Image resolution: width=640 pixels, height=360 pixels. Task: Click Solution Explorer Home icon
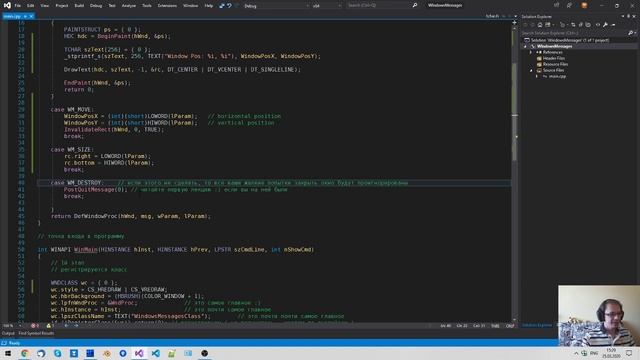pos(540,25)
